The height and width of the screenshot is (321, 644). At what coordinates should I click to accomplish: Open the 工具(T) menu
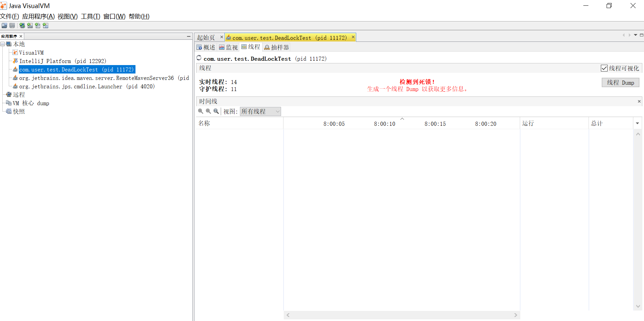click(90, 16)
